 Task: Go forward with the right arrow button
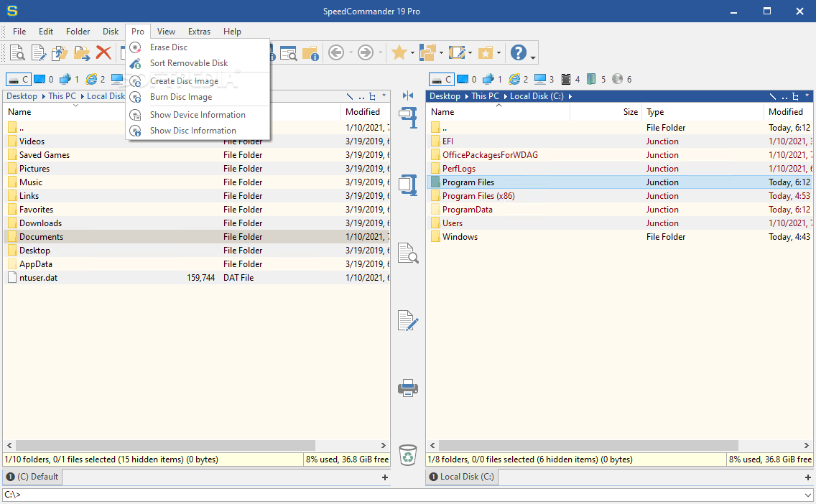366,52
